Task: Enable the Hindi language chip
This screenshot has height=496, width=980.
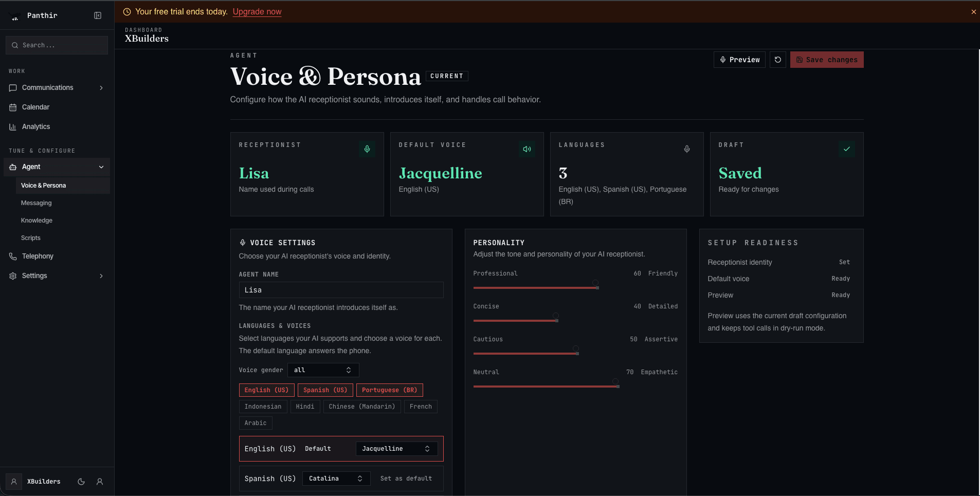Action: coord(305,407)
